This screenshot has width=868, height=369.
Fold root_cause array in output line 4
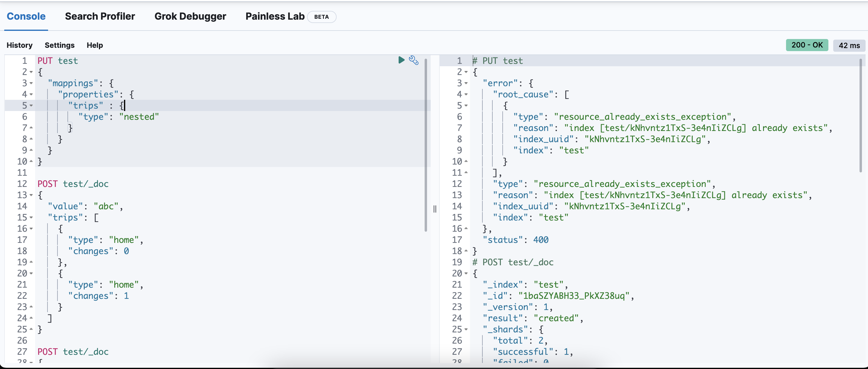pyautogui.click(x=466, y=94)
